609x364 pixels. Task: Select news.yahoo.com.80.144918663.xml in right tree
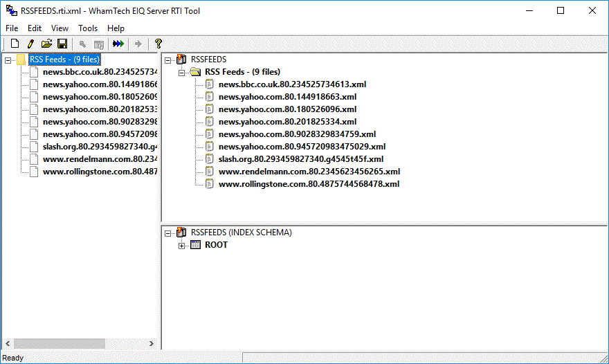coord(287,96)
